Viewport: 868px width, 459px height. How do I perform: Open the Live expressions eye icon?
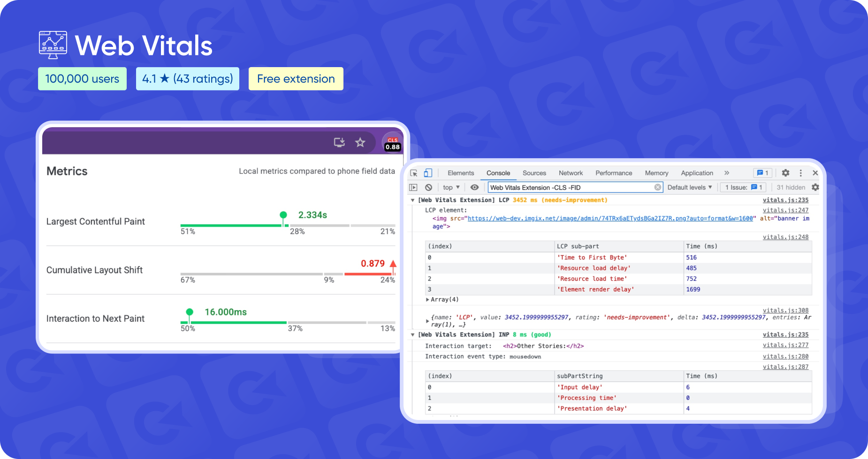pos(474,187)
